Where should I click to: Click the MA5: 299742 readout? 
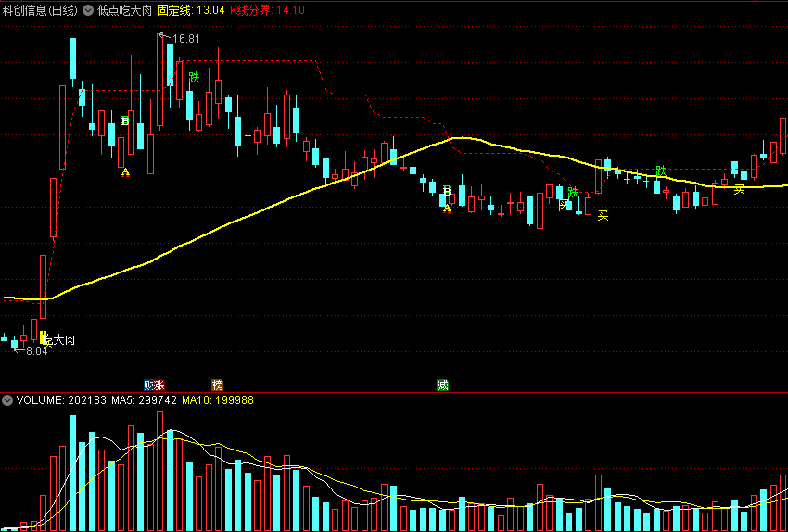point(145,400)
